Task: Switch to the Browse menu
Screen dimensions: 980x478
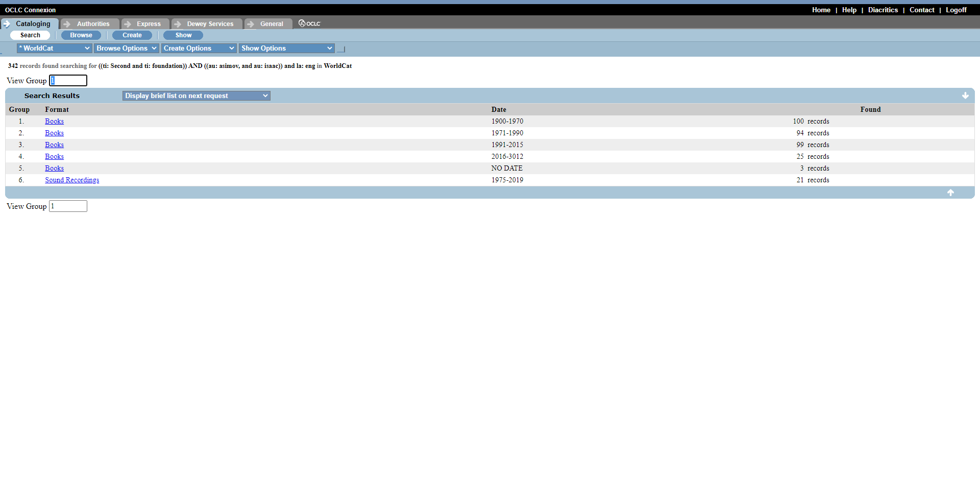Action: 81,35
